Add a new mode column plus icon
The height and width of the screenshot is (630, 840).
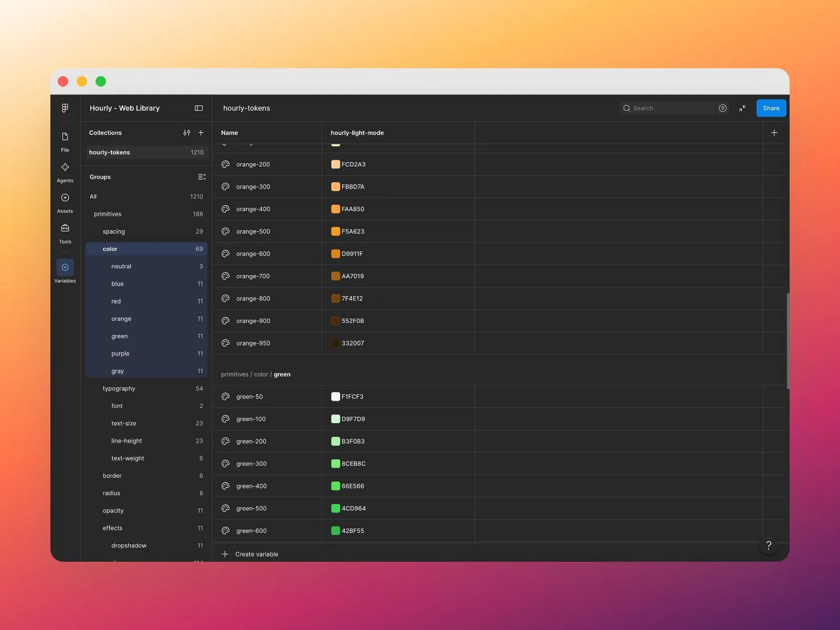774,133
